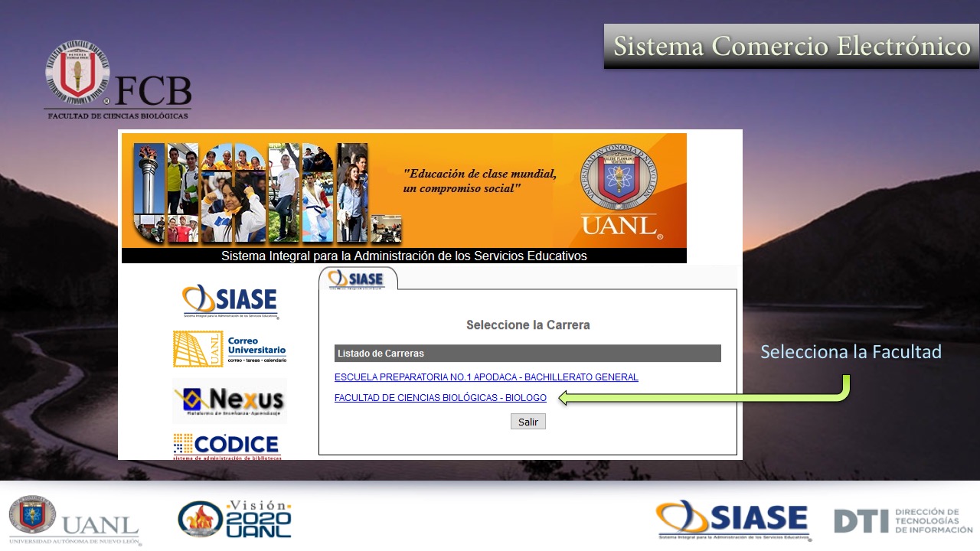Click the UANL logo in footer
This screenshot has width=980, height=551.
point(74,520)
